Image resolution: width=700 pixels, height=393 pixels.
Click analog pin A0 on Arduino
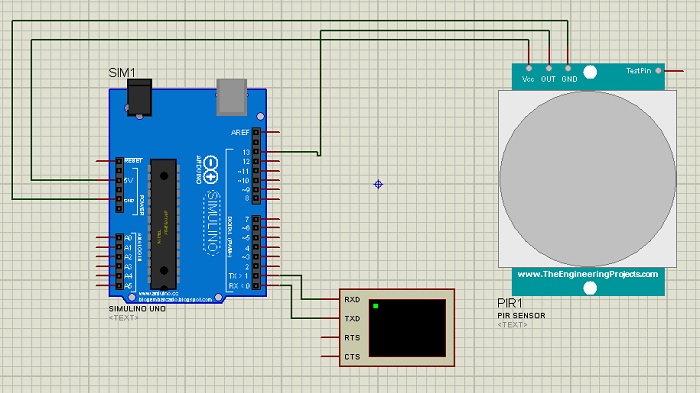(x=119, y=238)
